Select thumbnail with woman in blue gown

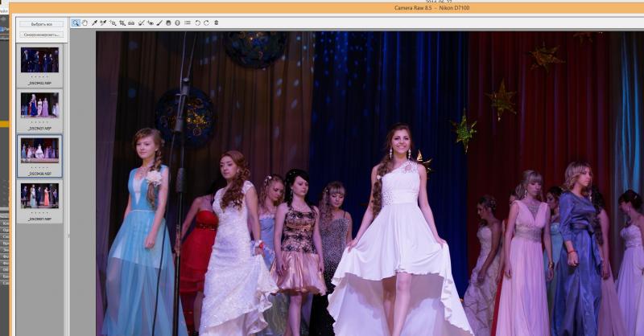coord(39,105)
